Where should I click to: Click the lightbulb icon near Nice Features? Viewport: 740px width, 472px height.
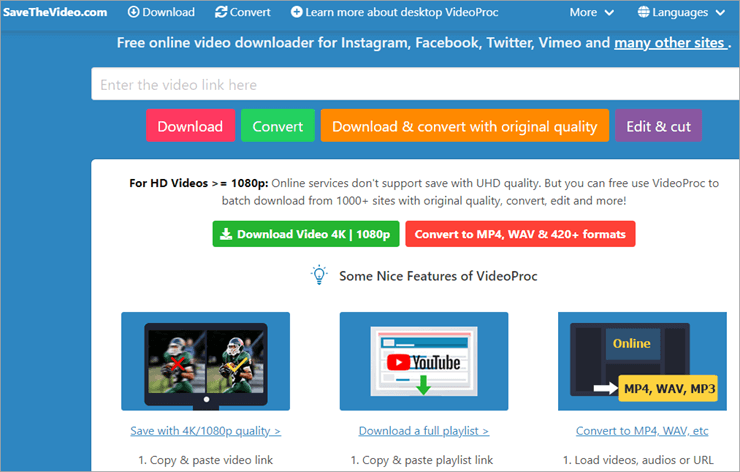[x=319, y=275]
